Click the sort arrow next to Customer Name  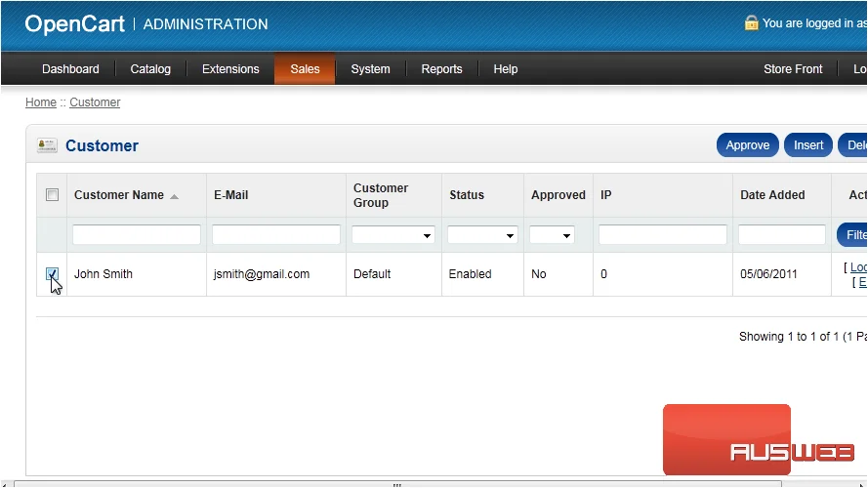[x=175, y=196]
